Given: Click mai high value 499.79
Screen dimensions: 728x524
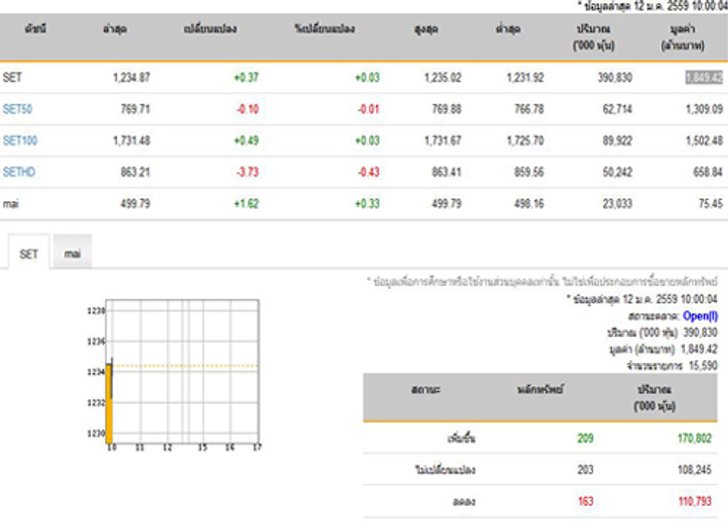Looking at the screenshot, I should click(447, 204).
